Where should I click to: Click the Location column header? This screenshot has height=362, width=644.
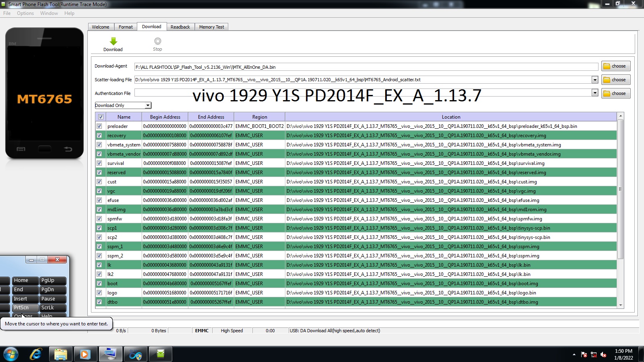(451, 117)
